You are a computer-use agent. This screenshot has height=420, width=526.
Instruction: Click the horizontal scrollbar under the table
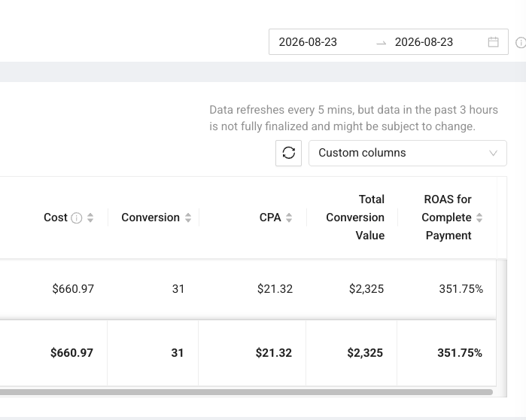(x=246, y=392)
